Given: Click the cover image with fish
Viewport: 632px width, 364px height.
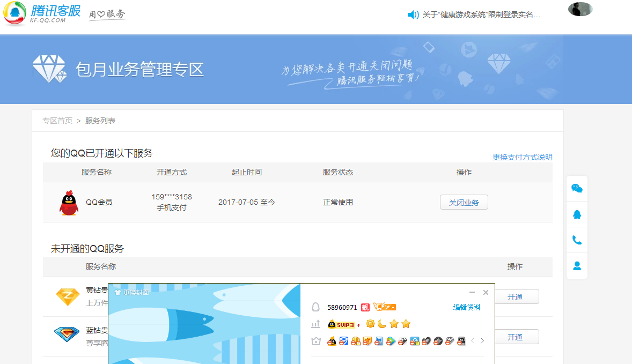Looking at the screenshot, I should pos(204,324).
